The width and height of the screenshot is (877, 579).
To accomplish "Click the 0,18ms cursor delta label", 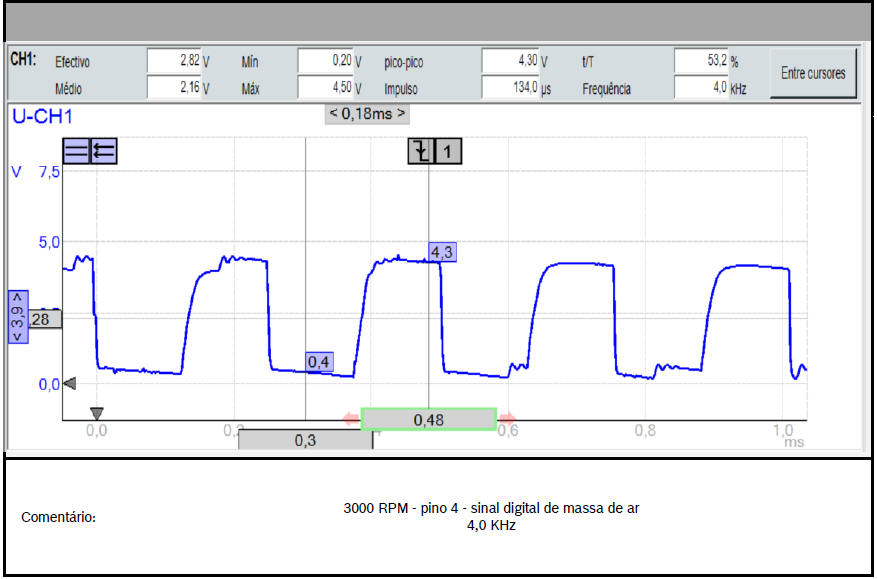I will [367, 114].
